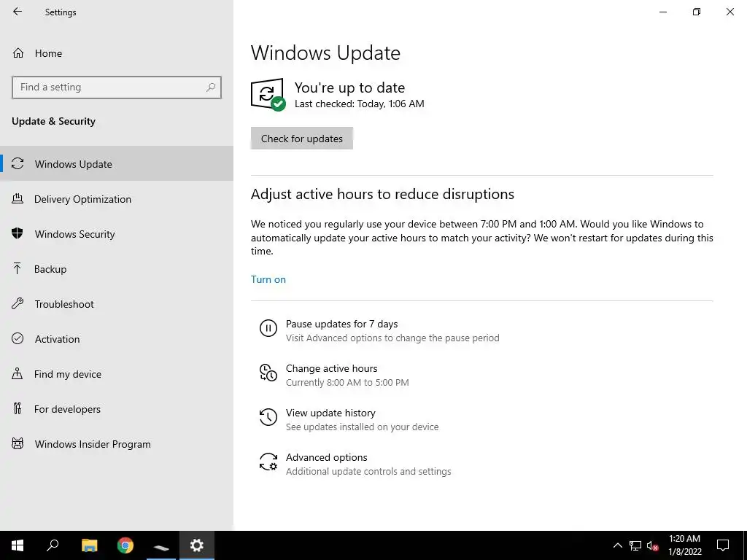
Task: Click the Troubleshoot wrench icon
Action: pos(18,303)
